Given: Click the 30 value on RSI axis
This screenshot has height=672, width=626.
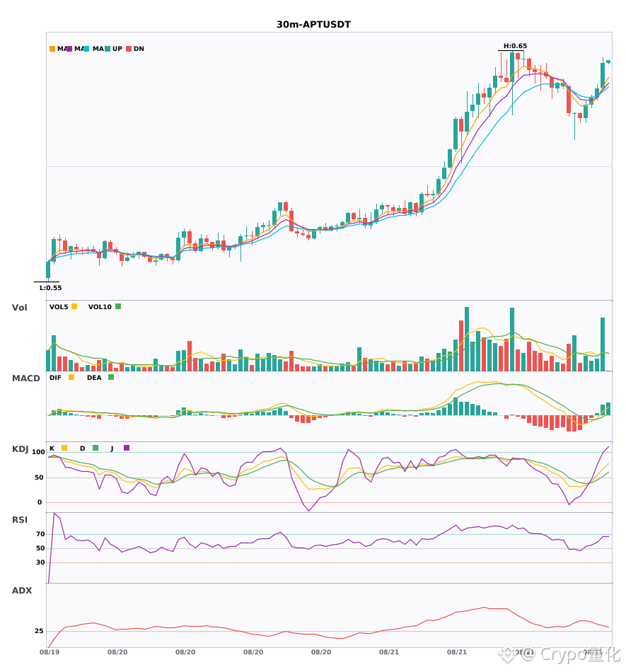Looking at the screenshot, I should [x=40, y=562].
